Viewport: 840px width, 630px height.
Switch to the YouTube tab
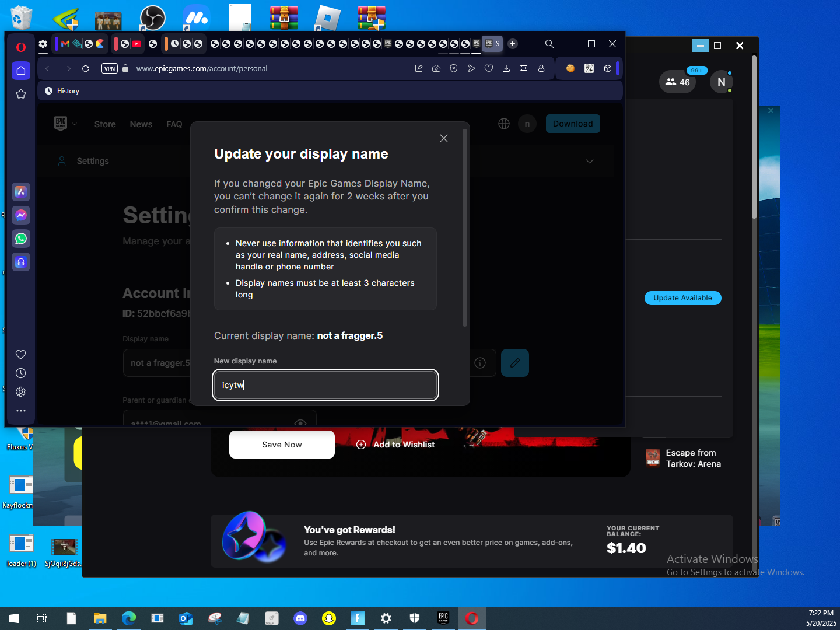[x=136, y=44]
